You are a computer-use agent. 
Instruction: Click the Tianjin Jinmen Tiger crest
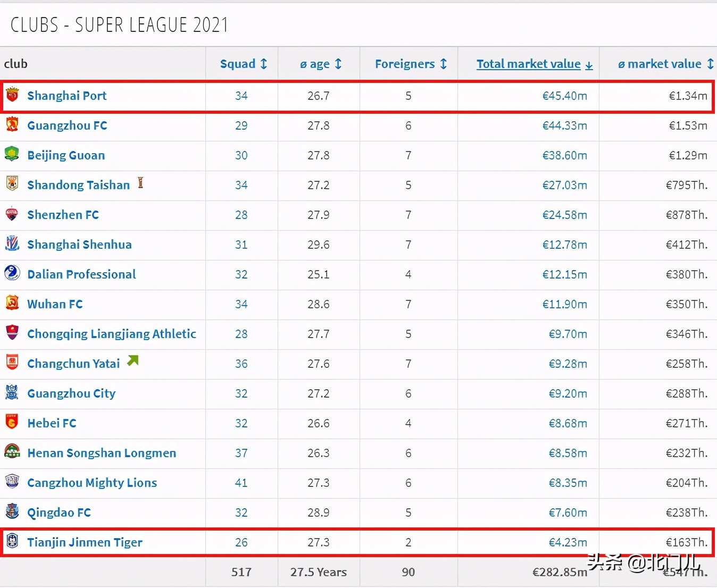tap(12, 542)
